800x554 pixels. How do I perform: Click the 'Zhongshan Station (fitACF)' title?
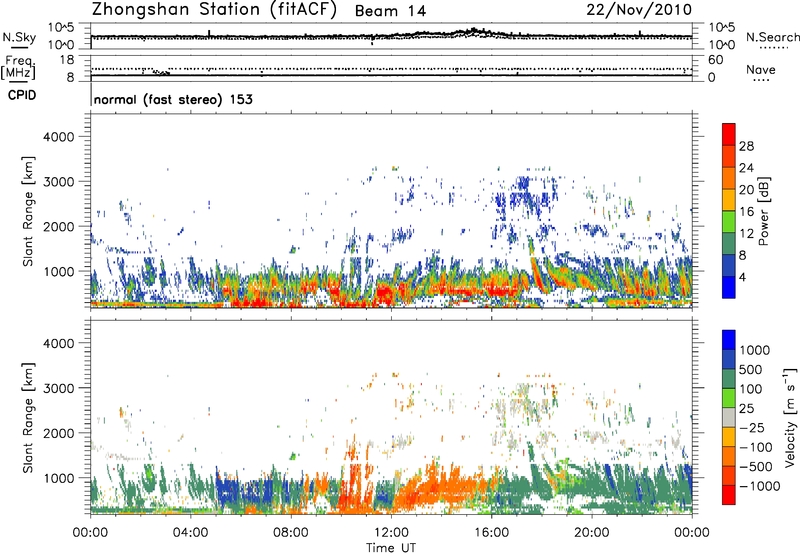tap(214, 10)
